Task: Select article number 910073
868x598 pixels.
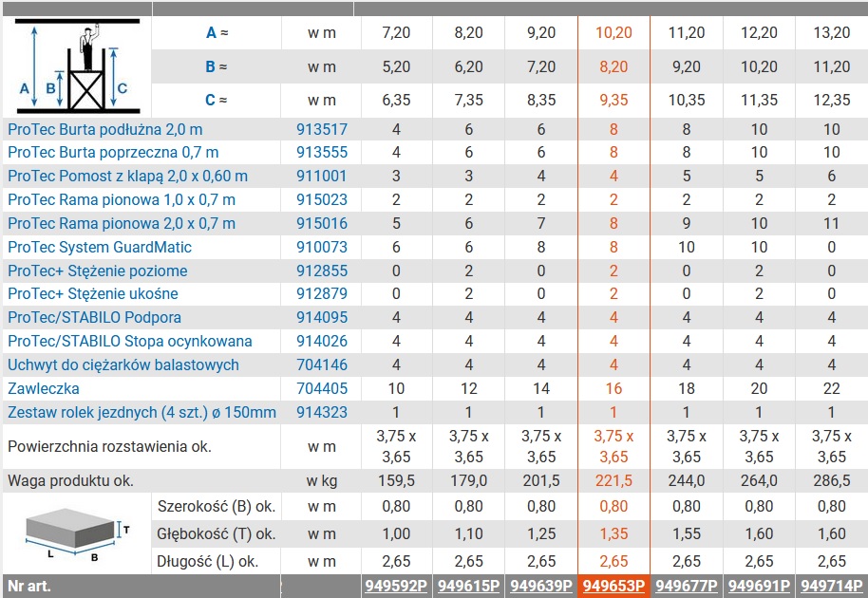Action: tap(322, 248)
